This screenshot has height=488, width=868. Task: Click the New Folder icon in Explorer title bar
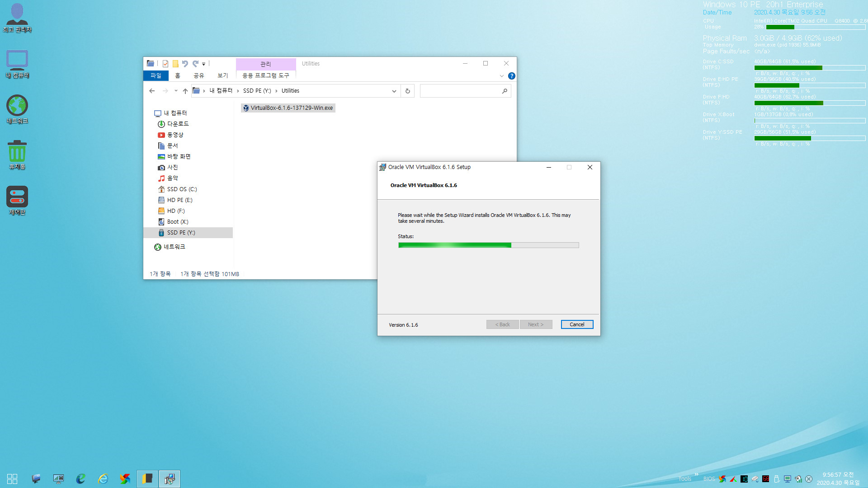coord(175,64)
